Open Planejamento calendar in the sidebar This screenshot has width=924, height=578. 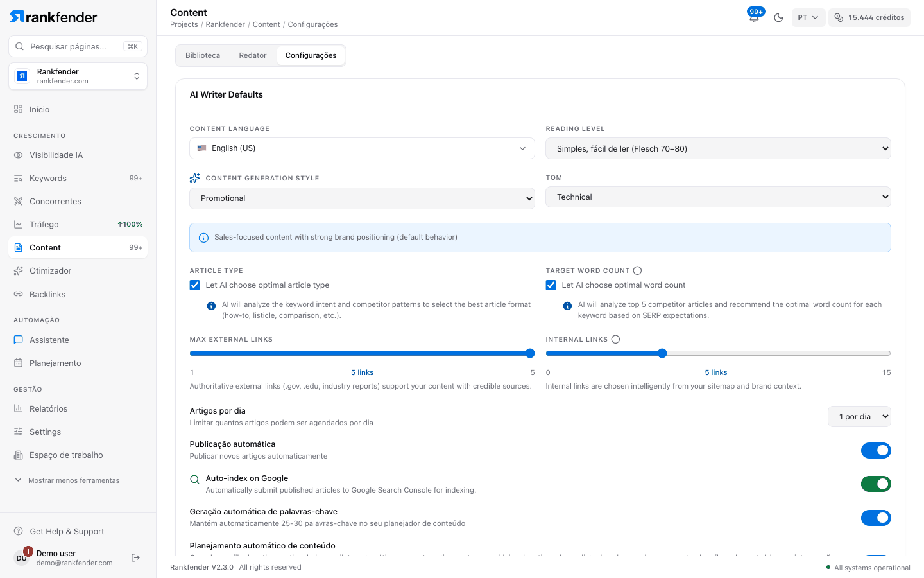pyautogui.click(x=78, y=363)
